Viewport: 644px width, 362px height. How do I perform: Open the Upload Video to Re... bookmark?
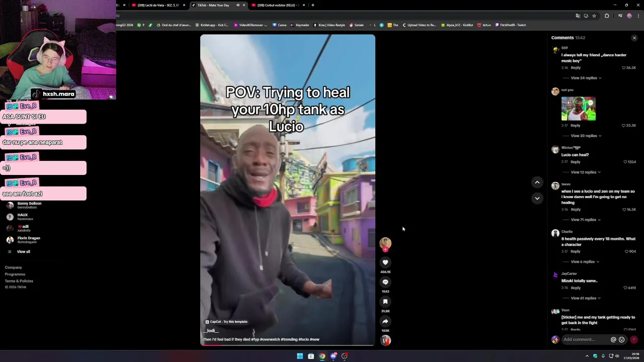(419, 25)
